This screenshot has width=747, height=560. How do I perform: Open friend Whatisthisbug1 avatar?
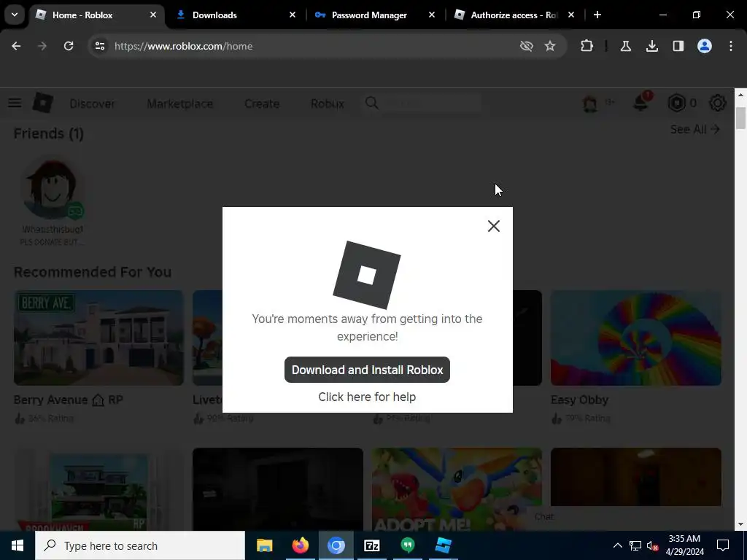pos(52,189)
